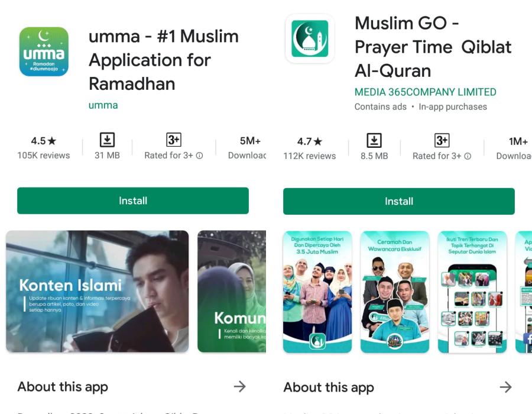Expand Muslim GO About this app arrow
This screenshot has height=414, width=532.
505,387
